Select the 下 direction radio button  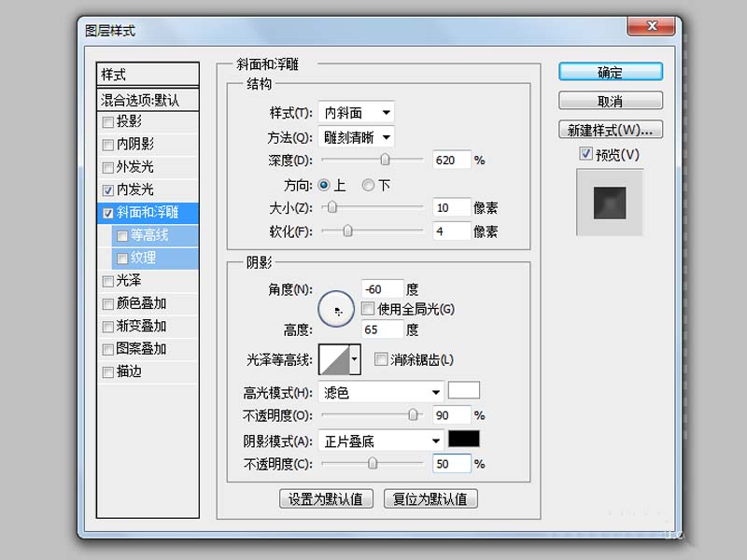click(369, 184)
